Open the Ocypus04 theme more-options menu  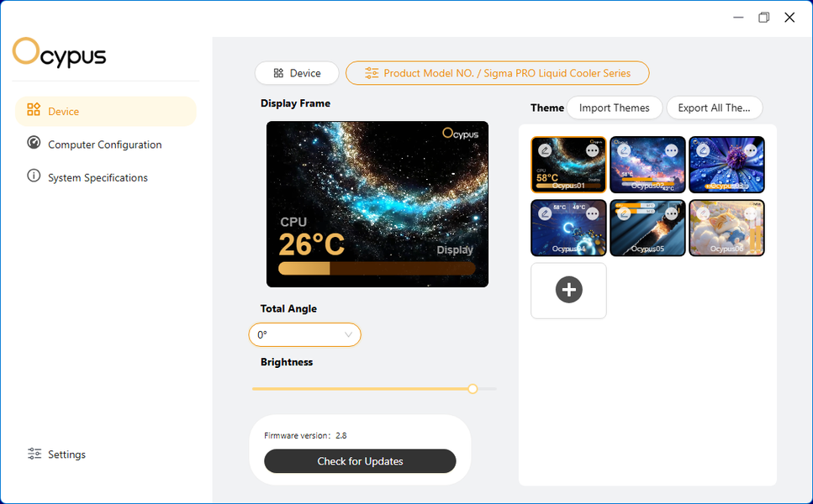pyautogui.click(x=592, y=213)
